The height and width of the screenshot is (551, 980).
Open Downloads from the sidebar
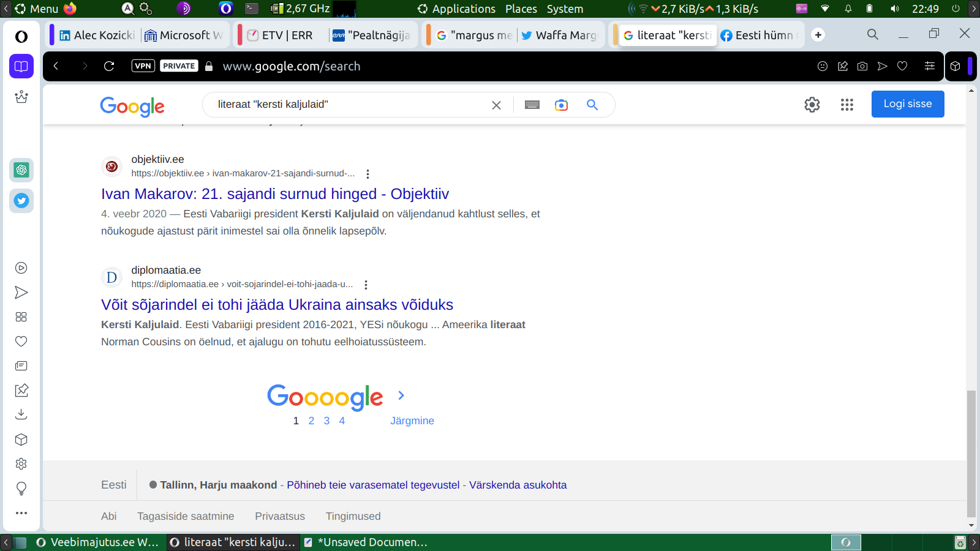[21, 414]
